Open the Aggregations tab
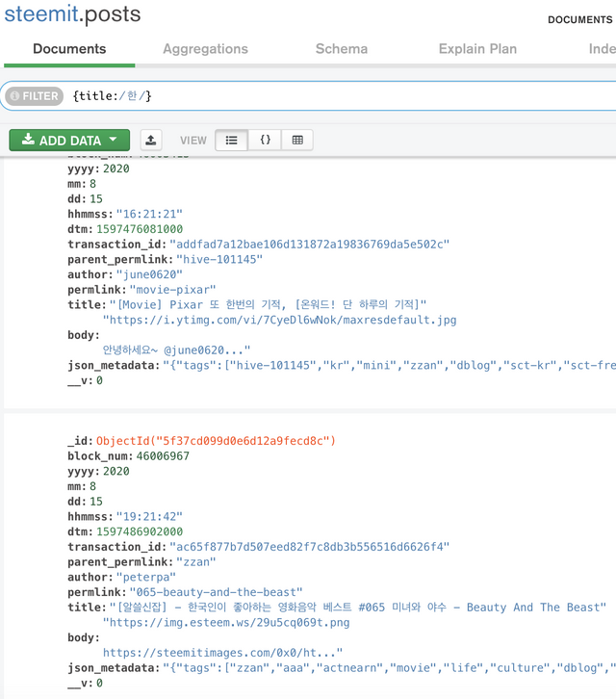 click(205, 49)
